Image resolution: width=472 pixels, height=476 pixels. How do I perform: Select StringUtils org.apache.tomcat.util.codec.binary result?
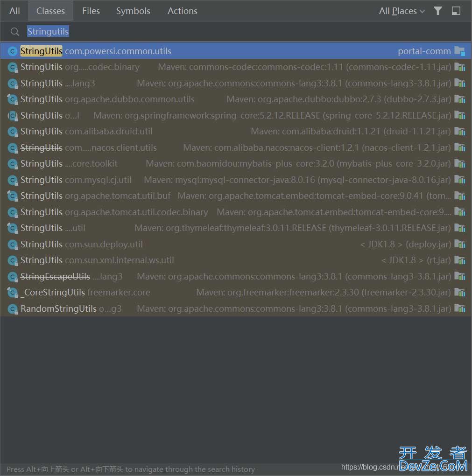pos(236,212)
